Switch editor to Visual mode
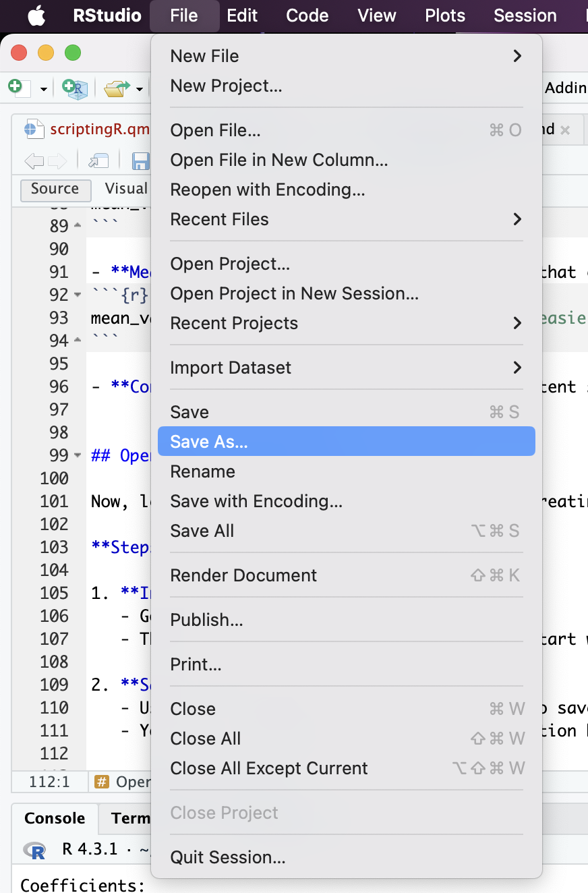This screenshot has height=893, width=588. point(126,189)
